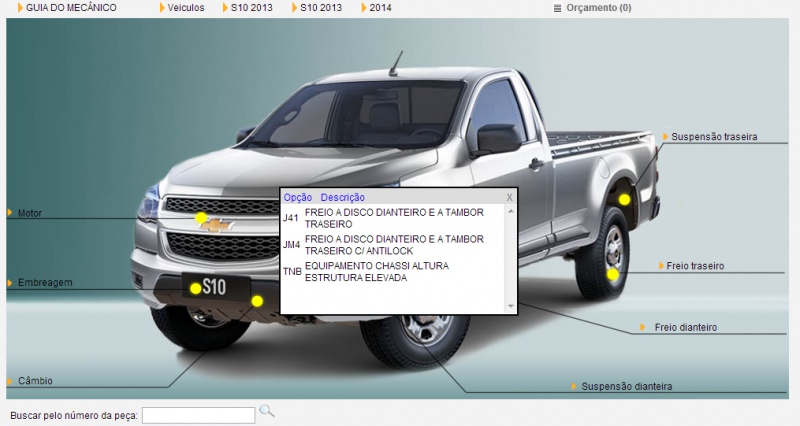Click the yellow Suspensão traseira hotspot in the rear wheel arch
800x426 pixels.
coord(624,199)
